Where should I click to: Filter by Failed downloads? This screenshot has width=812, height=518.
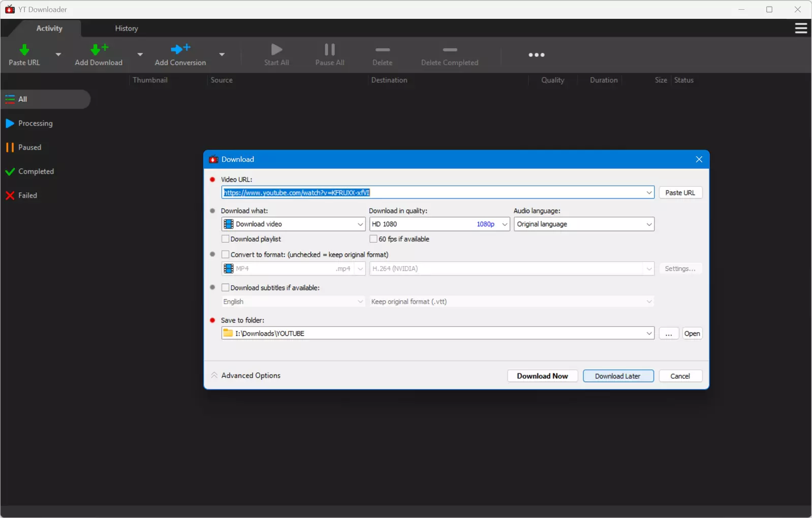coord(21,196)
